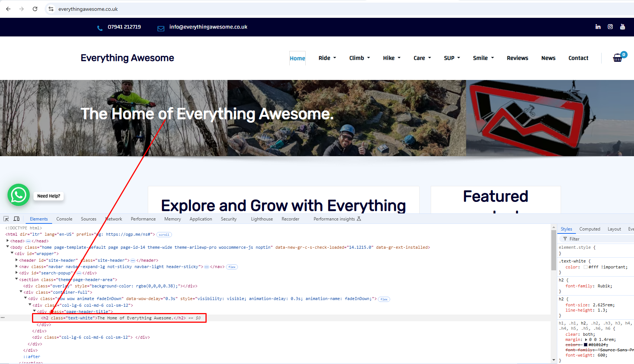
Task: Open the YouTube social icon
Action: coord(622,27)
